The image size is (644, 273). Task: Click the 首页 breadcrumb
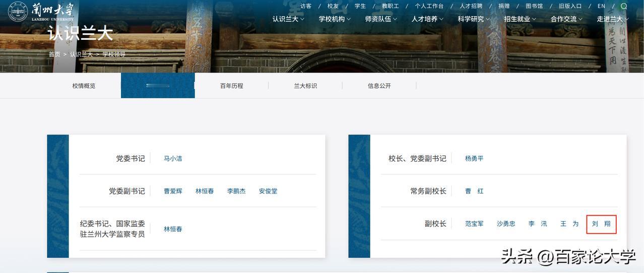click(54, 54)
